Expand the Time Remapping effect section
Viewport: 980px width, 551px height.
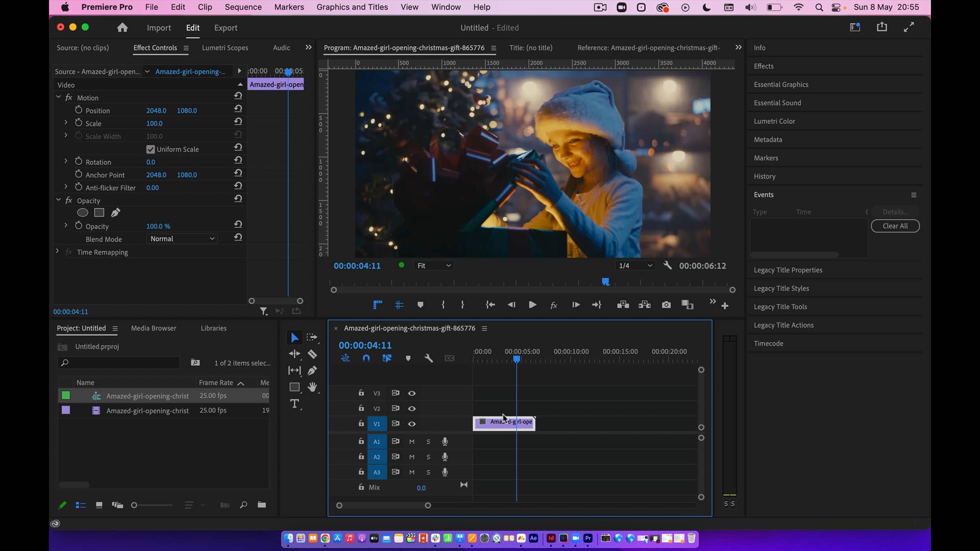point(57,252)
